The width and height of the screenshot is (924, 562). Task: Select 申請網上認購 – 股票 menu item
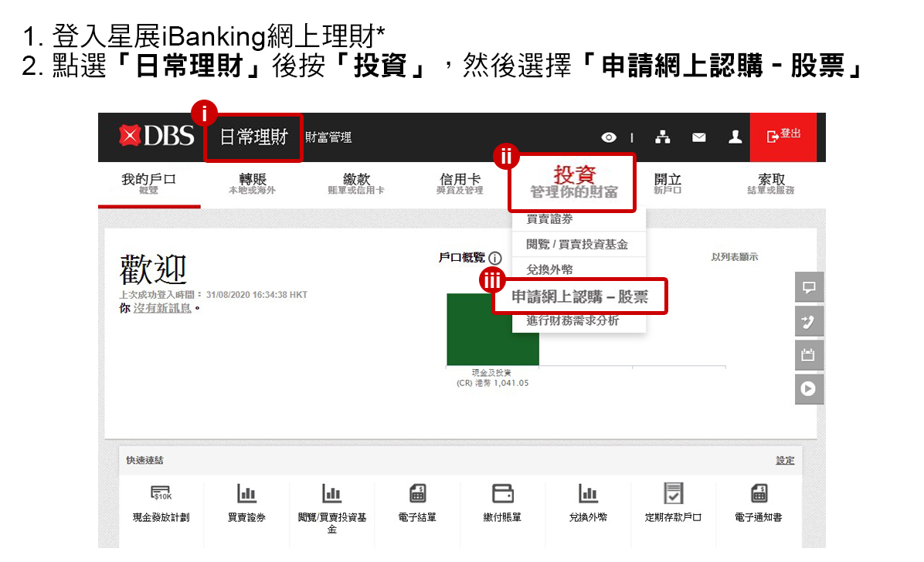tap(579, 296)
